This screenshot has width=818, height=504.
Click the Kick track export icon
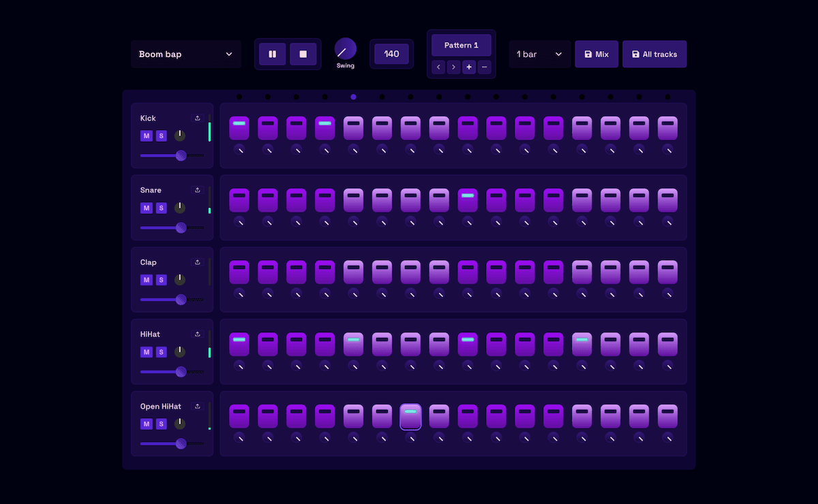coord(198,118)
